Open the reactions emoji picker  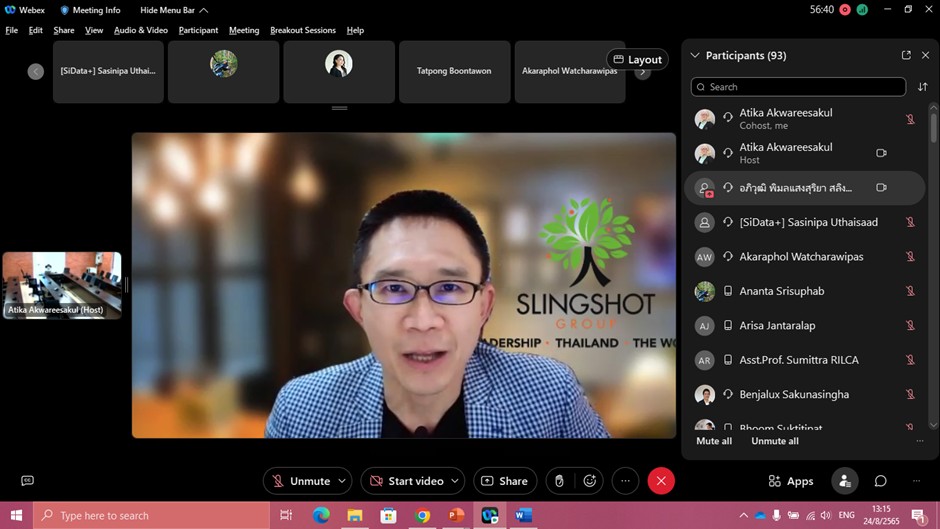(590, 481)
